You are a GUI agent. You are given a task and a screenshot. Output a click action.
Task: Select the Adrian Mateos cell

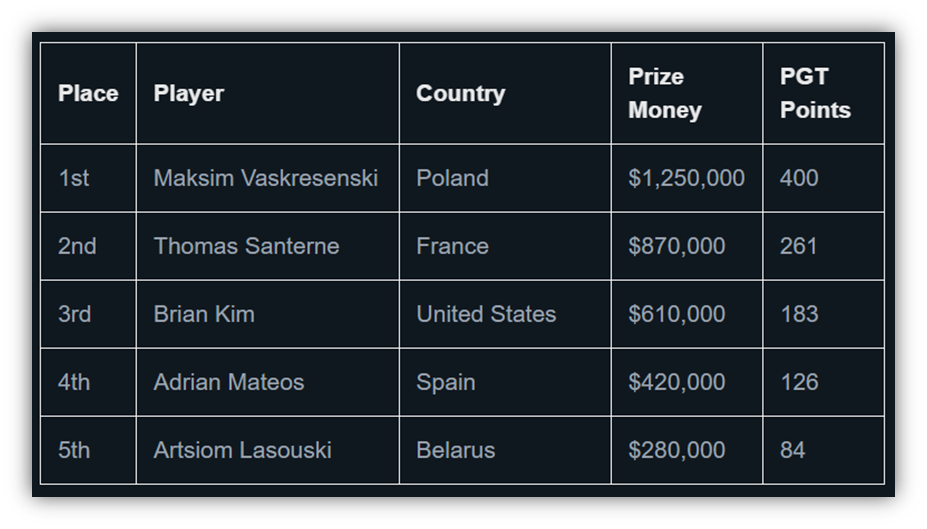click(x=268, y=382)
